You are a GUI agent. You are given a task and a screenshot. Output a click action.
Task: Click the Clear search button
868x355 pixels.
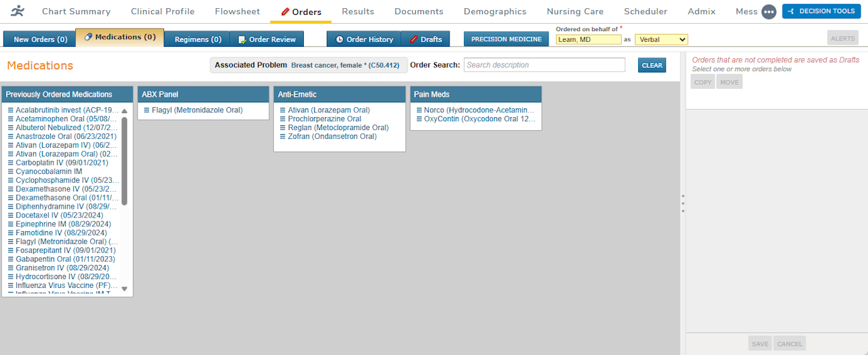[652, 65]
